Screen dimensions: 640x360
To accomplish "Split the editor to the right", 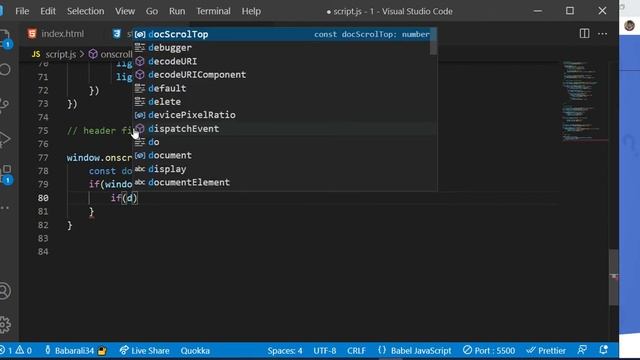I will point(584,33).
